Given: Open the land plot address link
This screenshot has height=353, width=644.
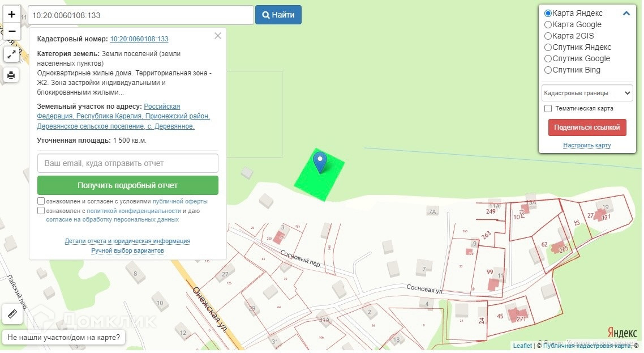Looking at the screenshot, I should (x=123, y=116).
